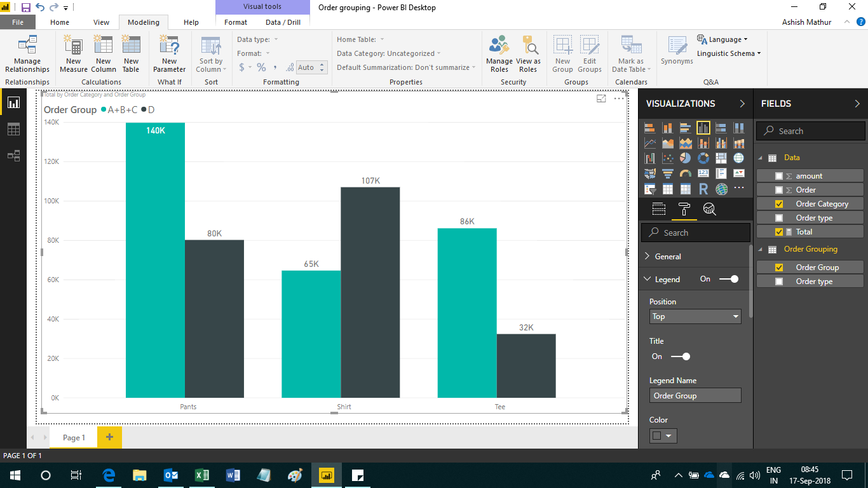Switch to the Home ribbon tab
This screenshot has height=488, width=868.
60,22
